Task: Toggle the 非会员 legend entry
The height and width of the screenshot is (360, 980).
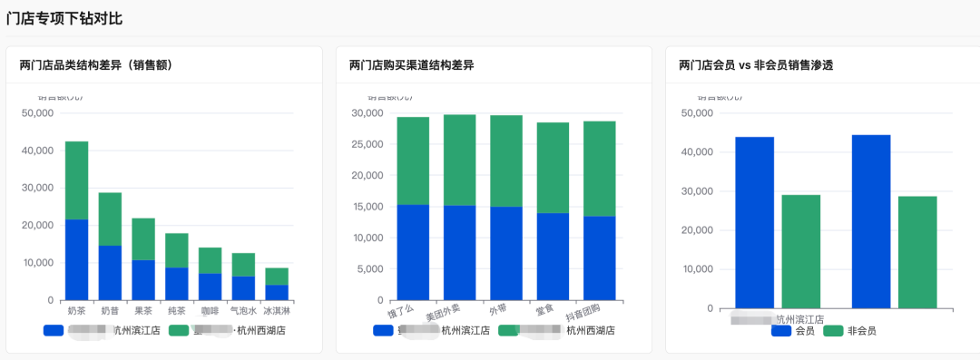Action: coord(850,331)
